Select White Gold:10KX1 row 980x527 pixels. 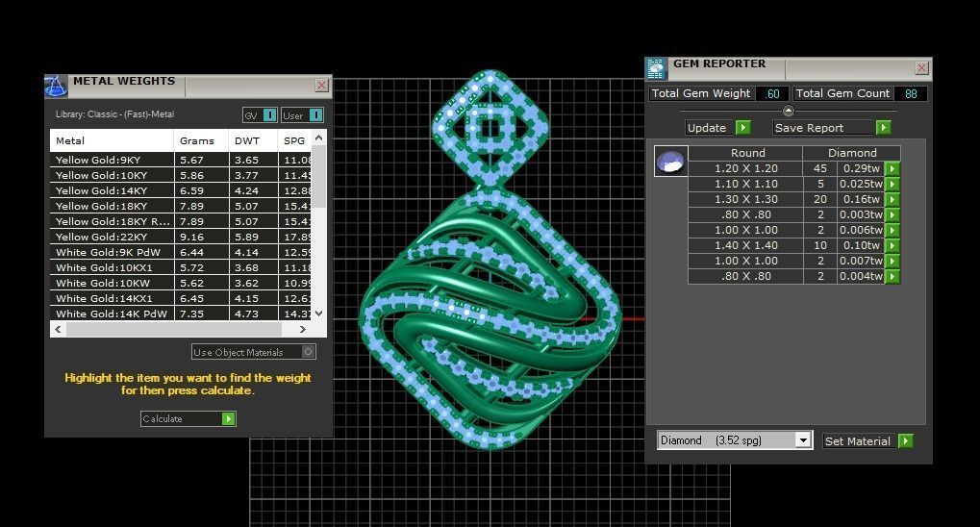click(x=181, y=267)
